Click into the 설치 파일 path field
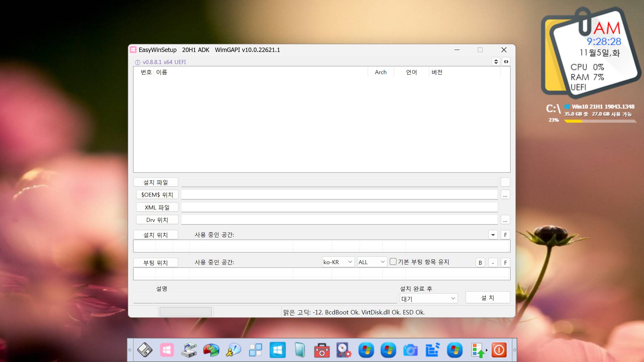 tap(339, 182)
